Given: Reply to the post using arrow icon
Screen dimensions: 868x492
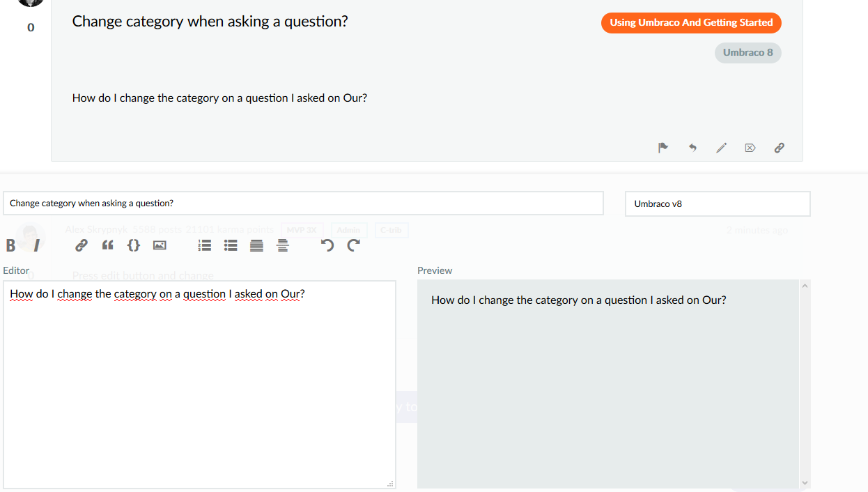Looking at the screenshot, I should [692, 148].
